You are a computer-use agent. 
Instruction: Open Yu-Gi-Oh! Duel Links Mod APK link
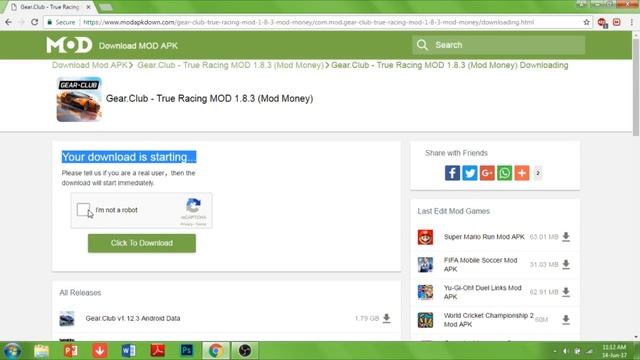(482, 292)
